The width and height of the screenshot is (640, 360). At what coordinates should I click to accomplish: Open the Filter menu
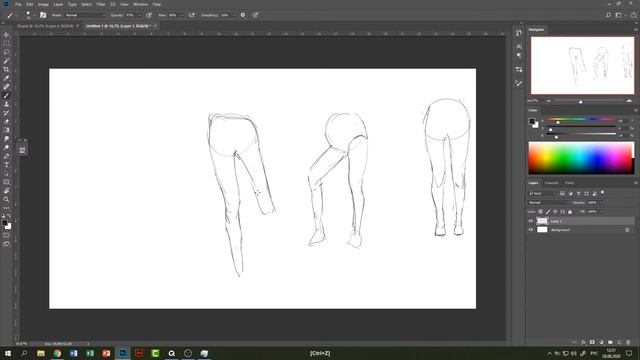point(101,4)
